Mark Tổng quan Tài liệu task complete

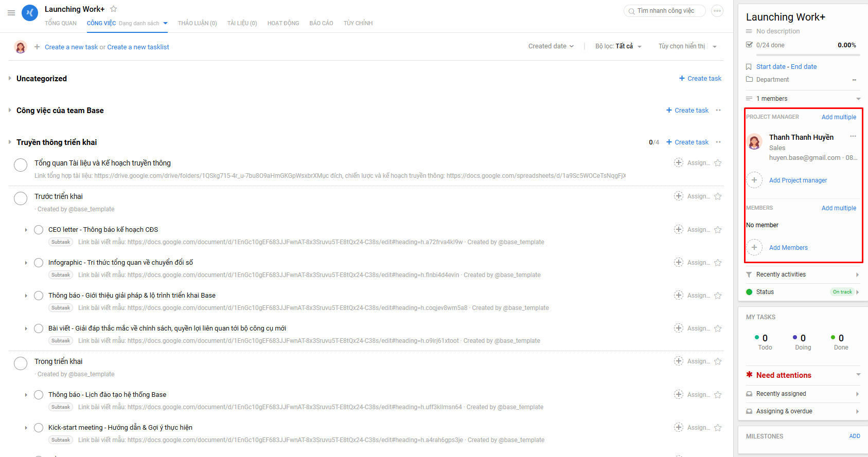click(21, 165)
